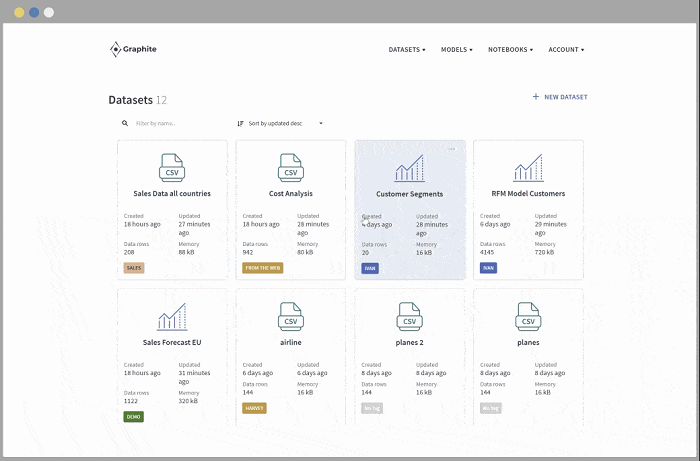Image resolution: width=700 pixels, height=461 pixels.
Task: Click the 88 kB memory value
Action: pyautogui.click(x=186, y=252)
